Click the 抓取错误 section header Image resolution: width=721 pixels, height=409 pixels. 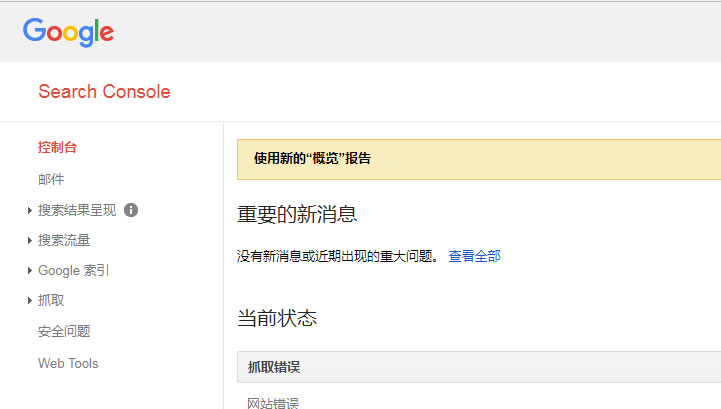pyautogui.click(x=274, y=367)
